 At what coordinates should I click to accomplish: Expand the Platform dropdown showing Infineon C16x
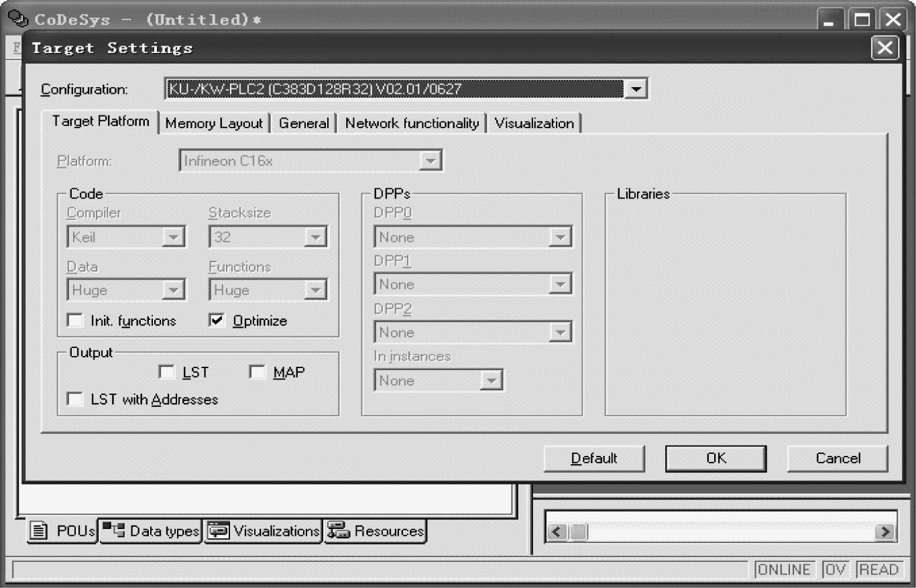[x=431, y=162]
